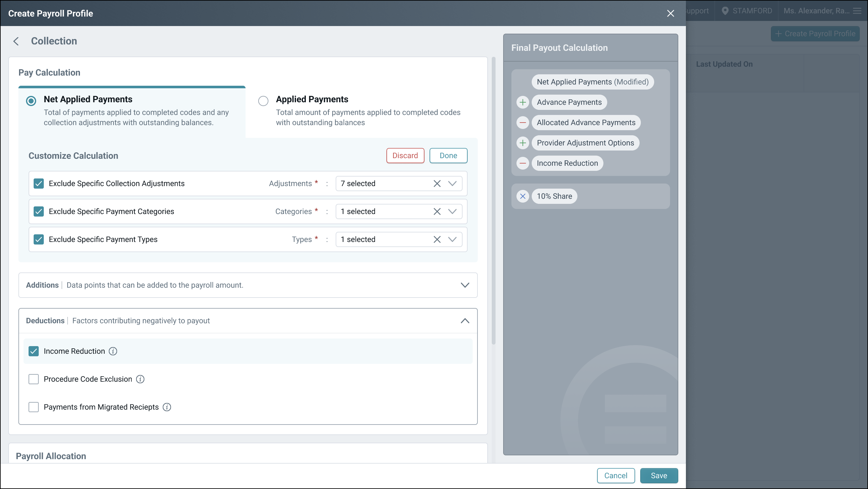Click the 10% Share chip
The image size is (868, 489).
coord(554,196)
